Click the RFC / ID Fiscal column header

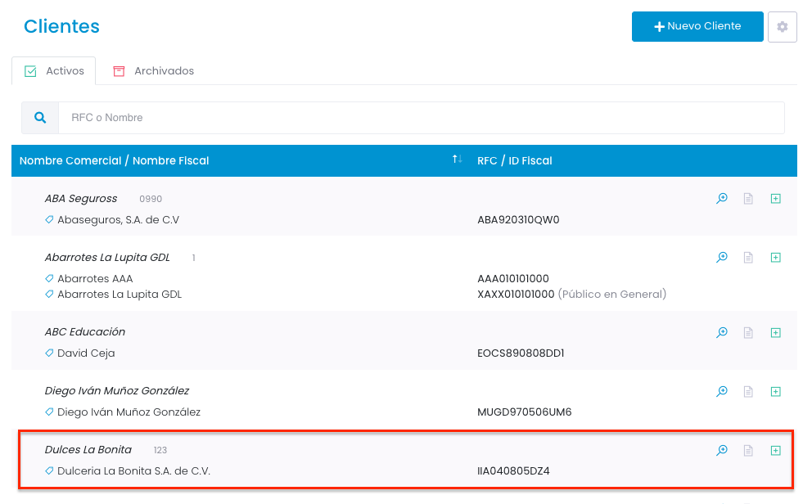[x=515, y=160]
